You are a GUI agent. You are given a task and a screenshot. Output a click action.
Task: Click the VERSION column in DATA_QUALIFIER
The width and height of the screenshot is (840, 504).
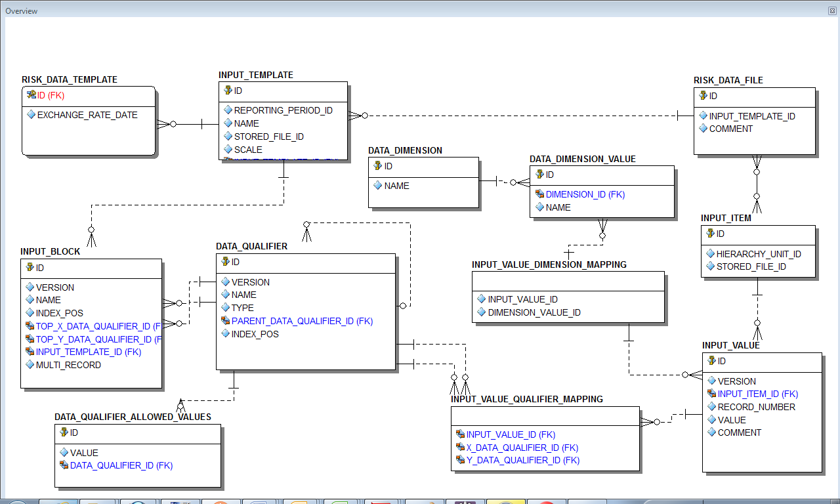[x=251, y=282]
